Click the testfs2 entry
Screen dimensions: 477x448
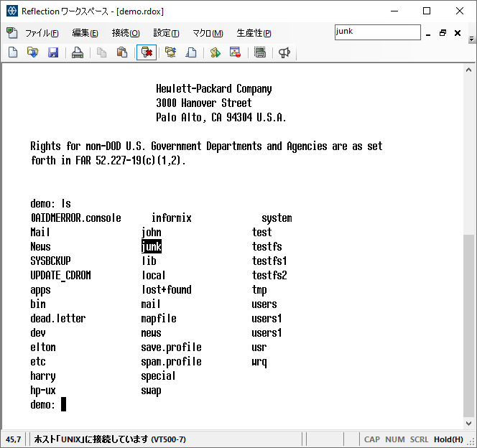pyautogui.click(x=269, y=276)
